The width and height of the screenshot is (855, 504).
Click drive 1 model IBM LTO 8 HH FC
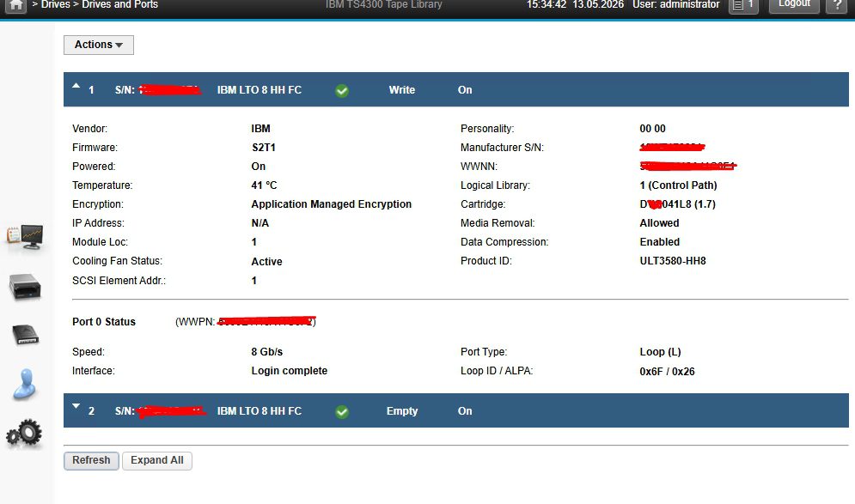coord(260,90)
